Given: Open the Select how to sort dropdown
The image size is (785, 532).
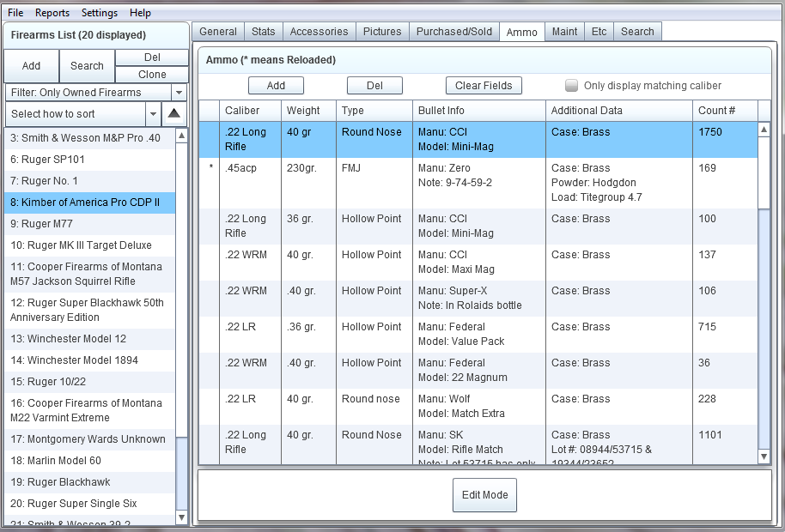Looking at the screenshot, I should tap(83, 114).
